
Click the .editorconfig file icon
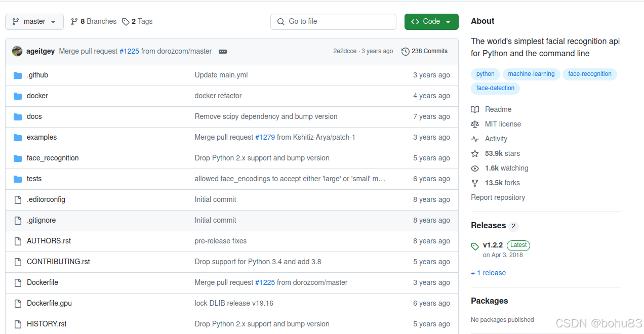click(18, 199)
